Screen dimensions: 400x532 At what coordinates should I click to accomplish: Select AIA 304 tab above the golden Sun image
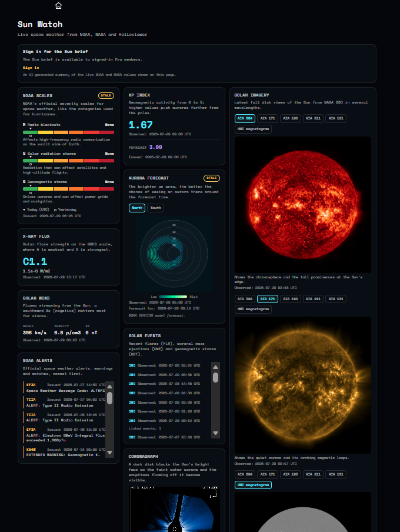245,299
